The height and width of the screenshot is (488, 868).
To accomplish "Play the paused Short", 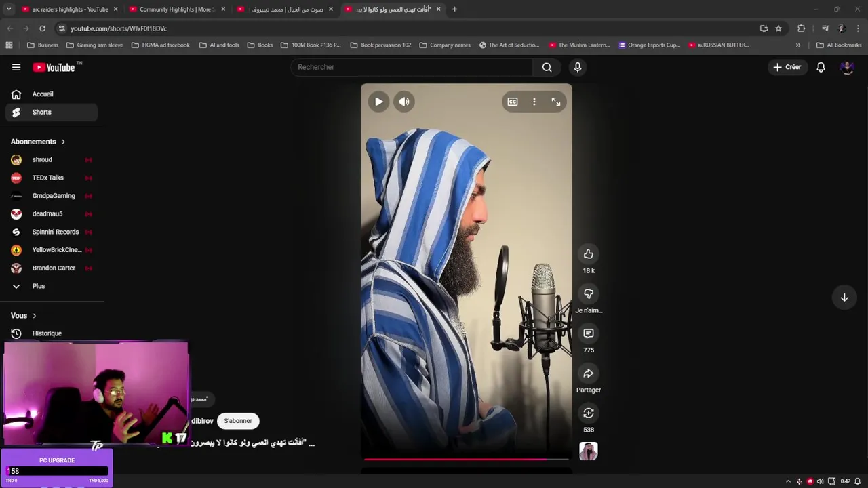I will pyautogui.click(x=378, y=102).
